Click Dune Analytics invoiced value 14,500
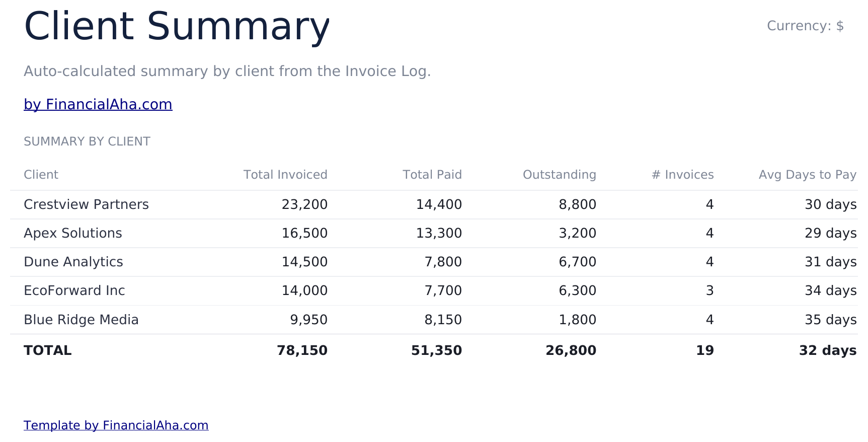 pos(304,262)
